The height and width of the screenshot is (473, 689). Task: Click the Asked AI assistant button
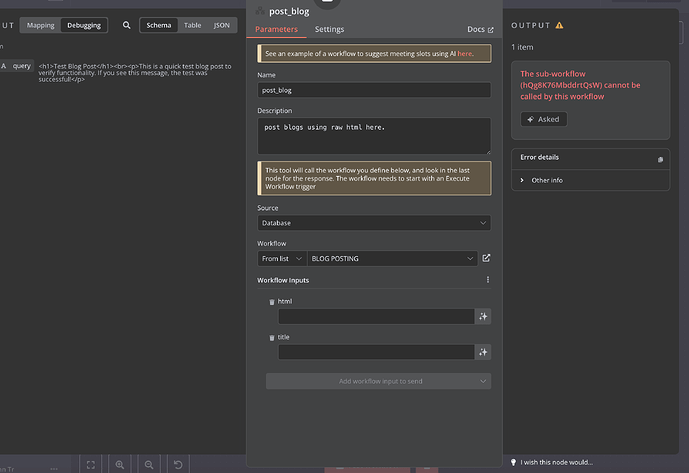[x=544, y=119]
